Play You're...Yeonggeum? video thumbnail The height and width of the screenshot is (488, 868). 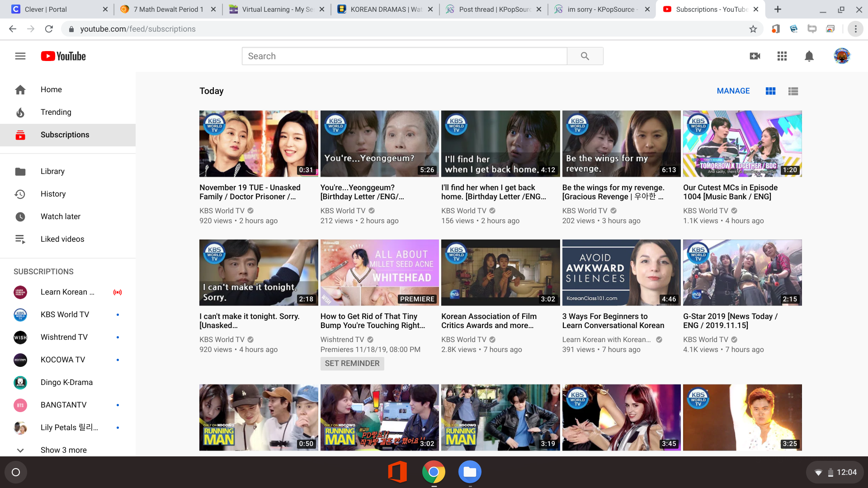(x=380, y=144)
